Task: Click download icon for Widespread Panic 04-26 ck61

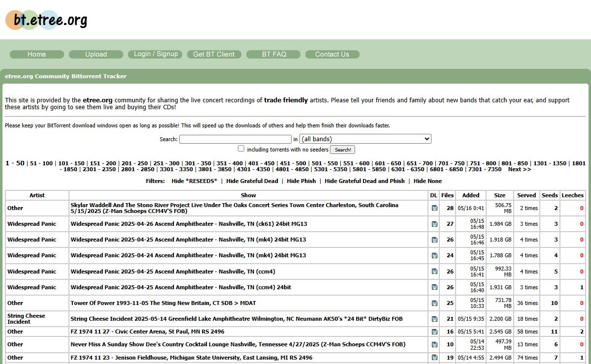Action: click(434, 224)
